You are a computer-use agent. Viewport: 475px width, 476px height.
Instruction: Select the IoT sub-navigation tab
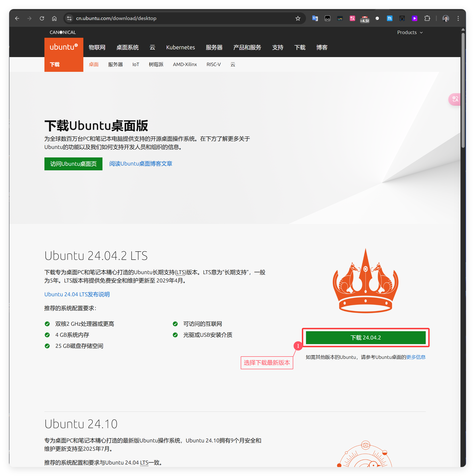pos(136,64)
